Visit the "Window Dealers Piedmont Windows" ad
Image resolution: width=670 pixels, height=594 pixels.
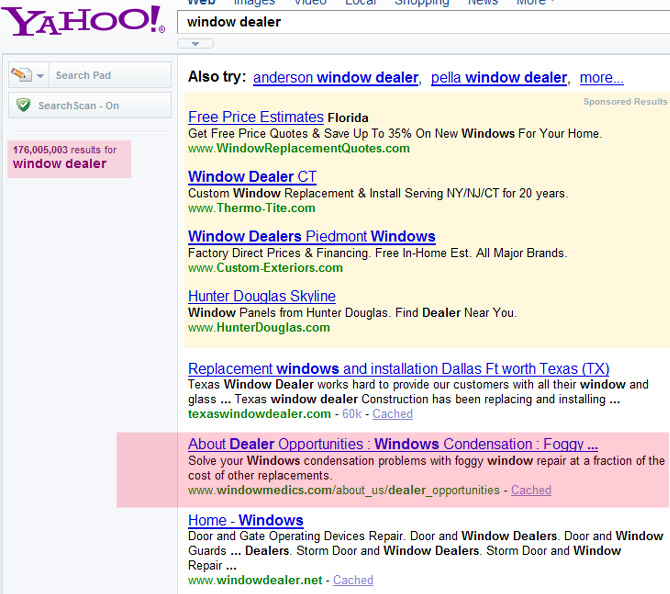(x=311, y=237)
